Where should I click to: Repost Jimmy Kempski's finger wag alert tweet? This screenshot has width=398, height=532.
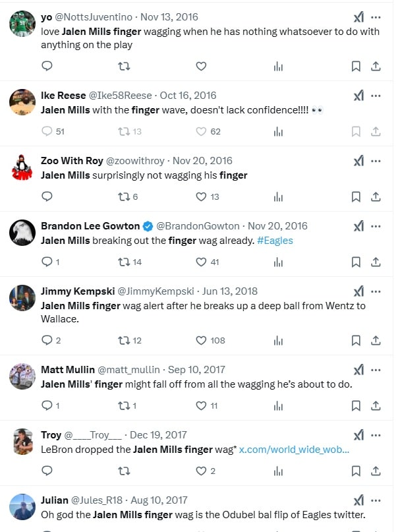tap(123, 340)
